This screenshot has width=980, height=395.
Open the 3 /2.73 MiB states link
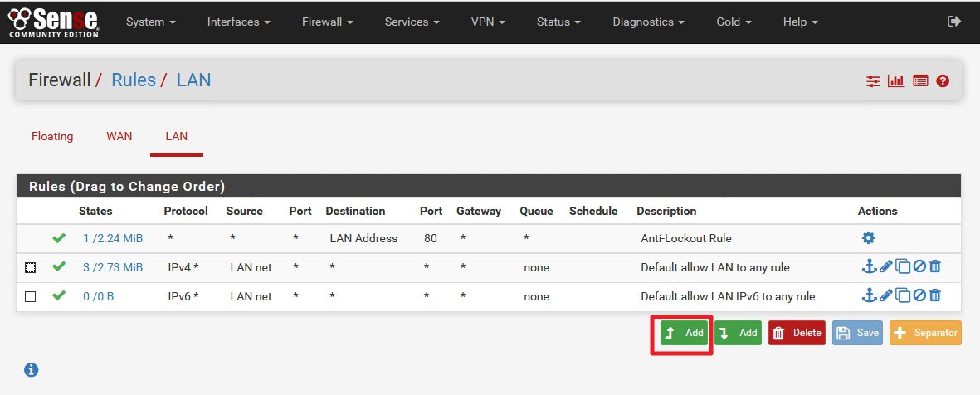pyautogui.click(x=113, y=267)
